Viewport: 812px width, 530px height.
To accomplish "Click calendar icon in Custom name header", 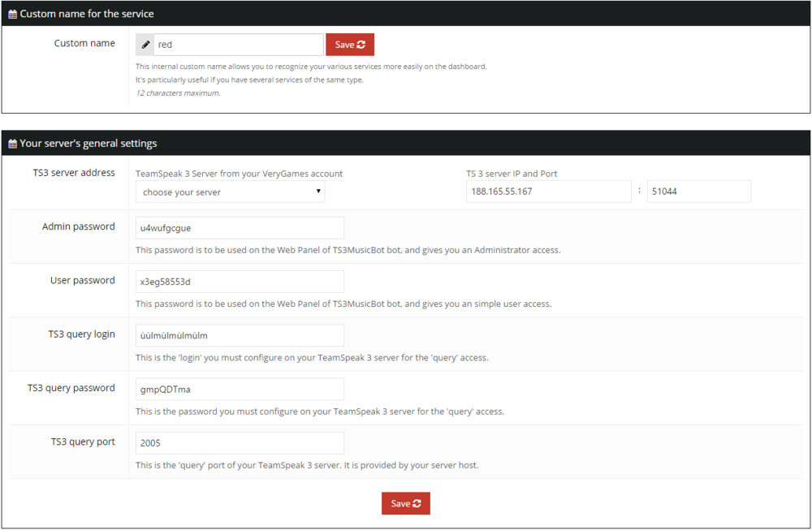I will (13, 14).
